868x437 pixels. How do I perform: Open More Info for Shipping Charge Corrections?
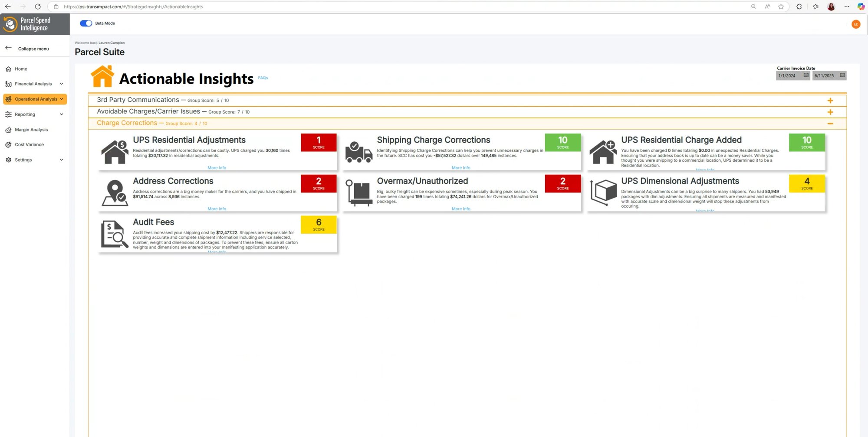(x=461, y=168)
